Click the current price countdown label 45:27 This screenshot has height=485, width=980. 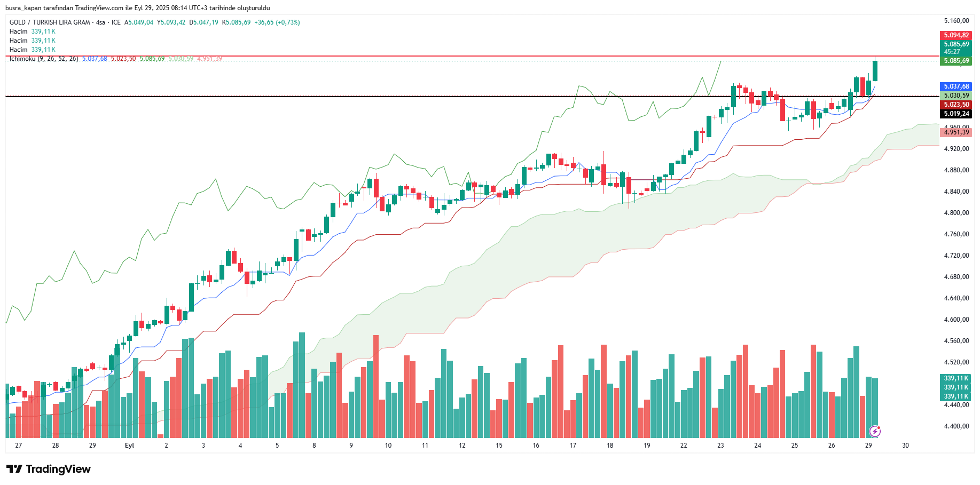(x=952, y=52)
